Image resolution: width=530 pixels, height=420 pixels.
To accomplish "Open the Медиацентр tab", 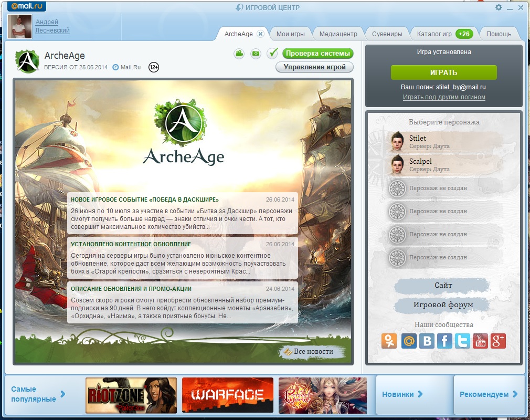I will coord(338,34).
